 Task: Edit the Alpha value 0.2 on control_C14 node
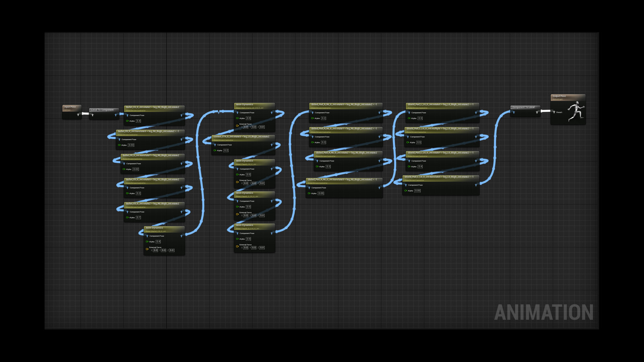[x=226, y=150]
